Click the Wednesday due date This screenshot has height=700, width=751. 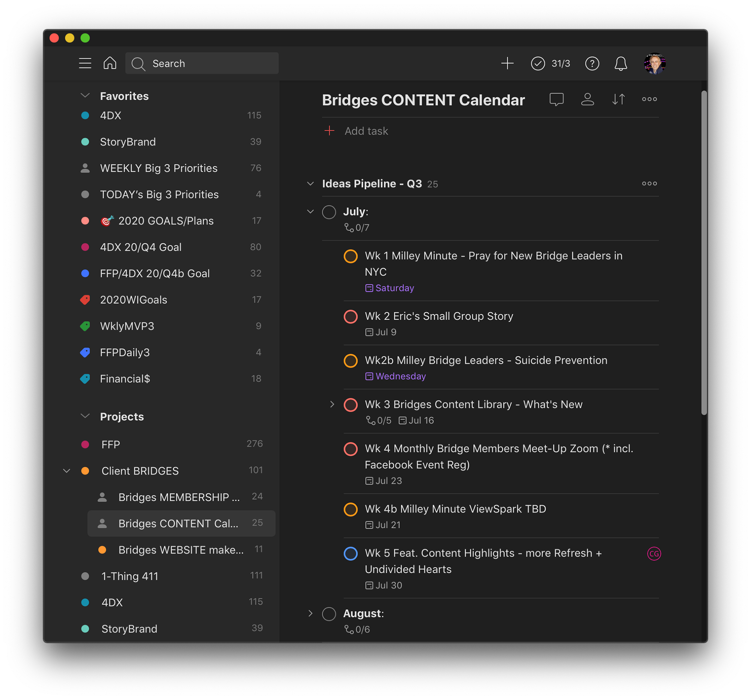coord(395,376)
